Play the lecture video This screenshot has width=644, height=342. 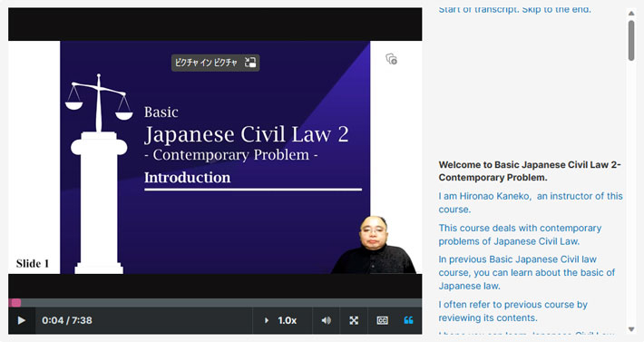click(22, 320)
